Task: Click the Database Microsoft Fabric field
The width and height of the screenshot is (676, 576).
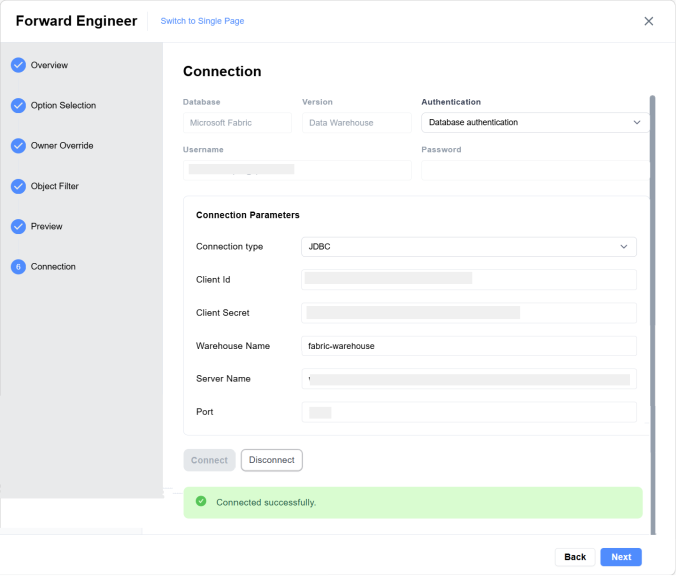Action: click(237, 122)
